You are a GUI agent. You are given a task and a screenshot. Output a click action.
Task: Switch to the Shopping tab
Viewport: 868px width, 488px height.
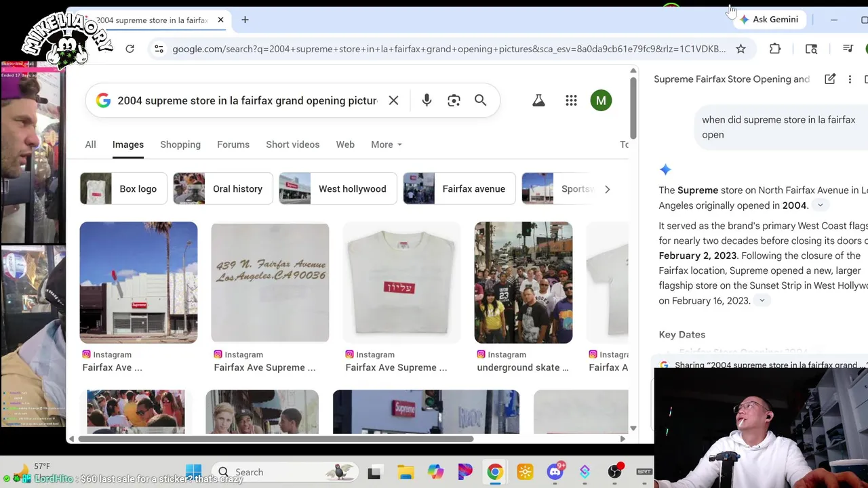(180, 144)
